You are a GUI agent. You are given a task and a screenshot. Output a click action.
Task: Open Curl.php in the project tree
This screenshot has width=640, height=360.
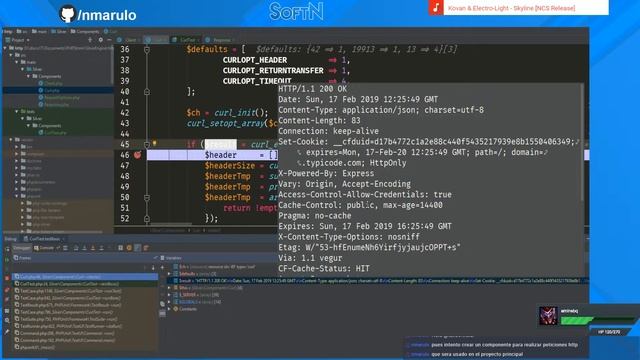pos(52,90)
